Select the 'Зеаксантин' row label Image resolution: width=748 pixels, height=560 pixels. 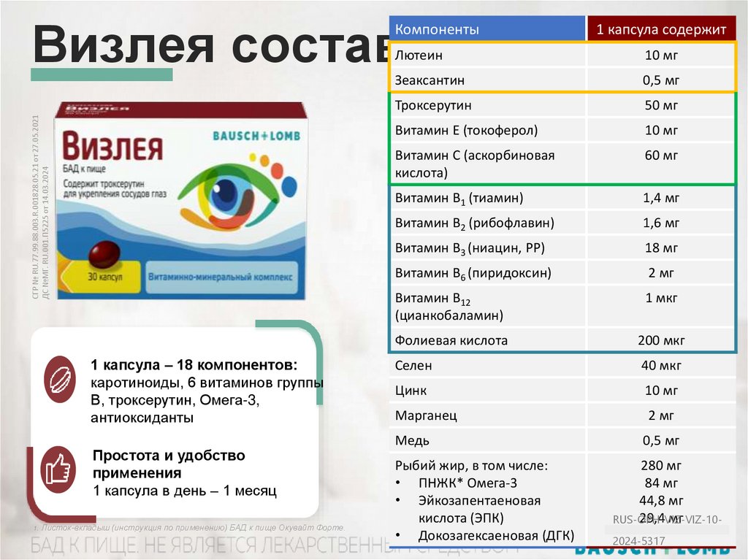(430, 80)
